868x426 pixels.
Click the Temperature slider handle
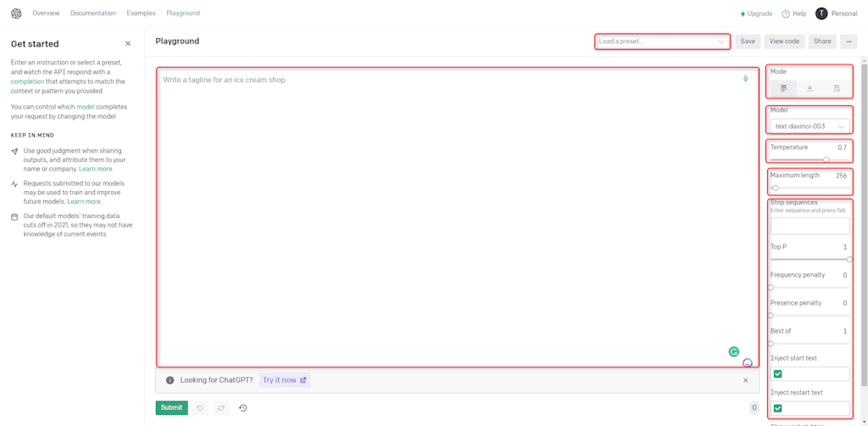pos(826,160)
